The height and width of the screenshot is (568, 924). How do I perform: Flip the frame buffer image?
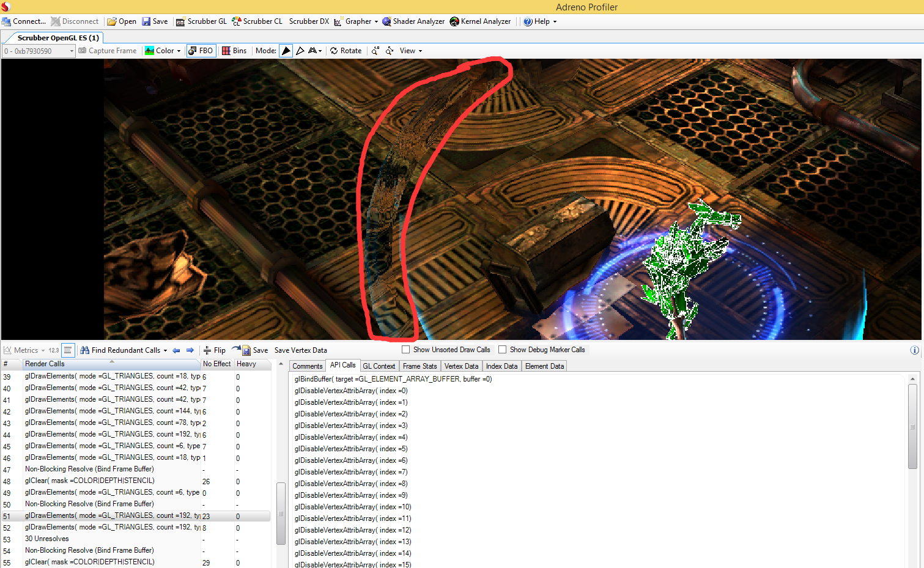(x=215, y=350)
